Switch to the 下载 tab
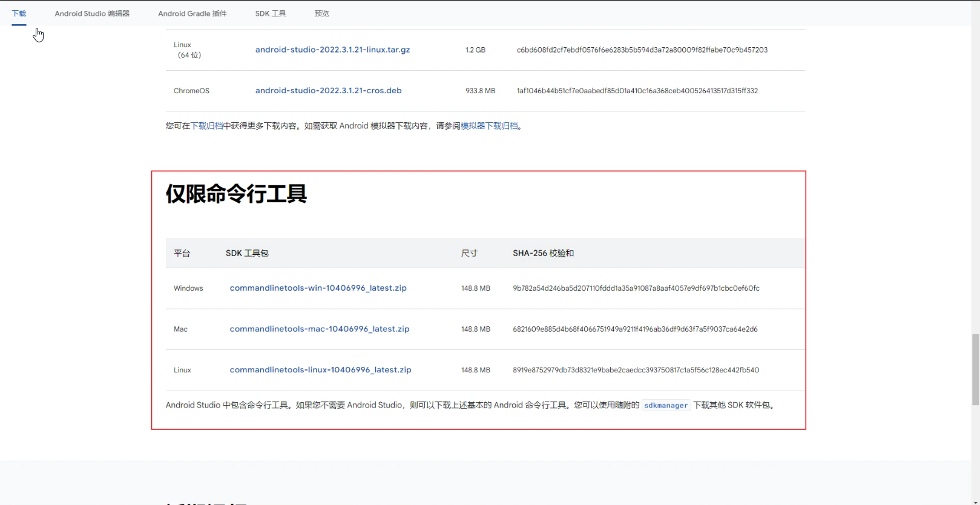The image size is (980, 505). click(x=19, y=13)
